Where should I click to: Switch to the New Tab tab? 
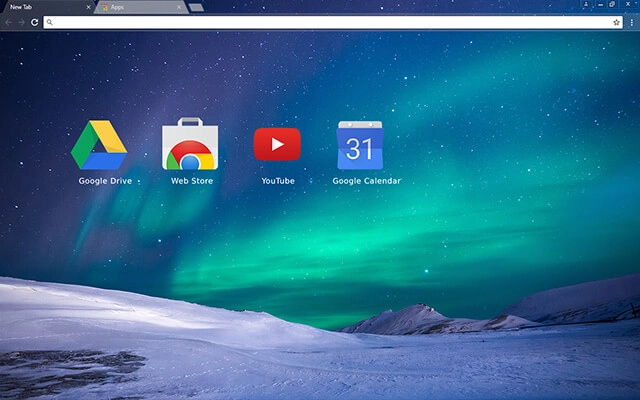pyautogui.click(x=46, y=7)
